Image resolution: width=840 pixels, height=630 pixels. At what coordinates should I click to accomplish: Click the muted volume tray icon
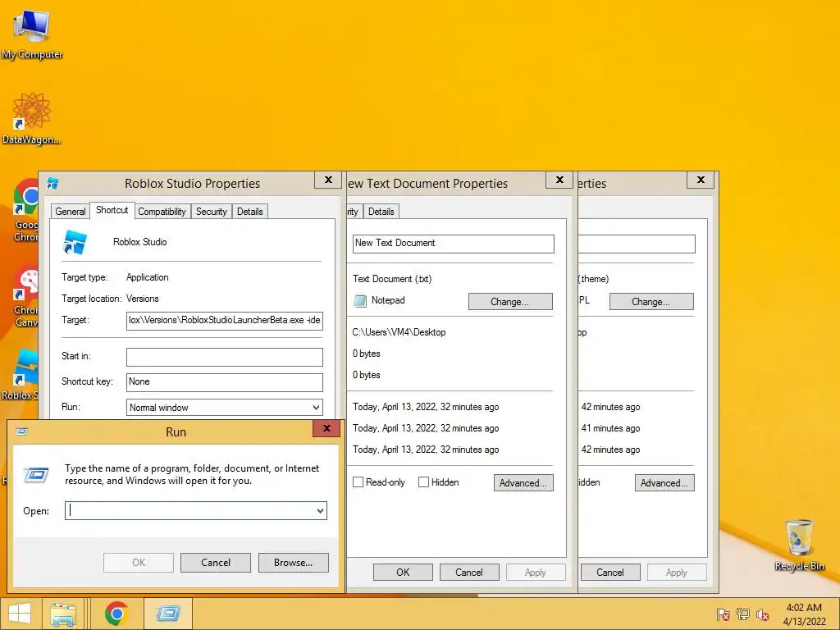tap(762, 614)
